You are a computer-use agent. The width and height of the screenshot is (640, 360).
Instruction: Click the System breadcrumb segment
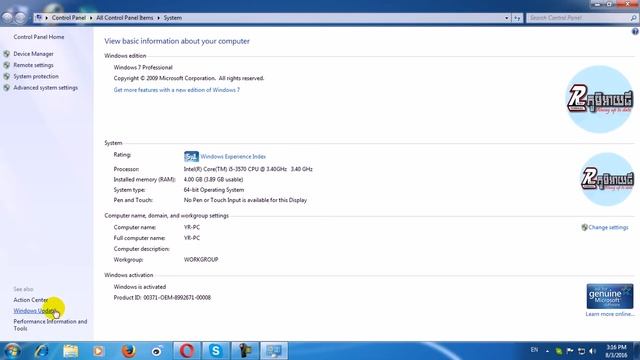pos(173,18)
